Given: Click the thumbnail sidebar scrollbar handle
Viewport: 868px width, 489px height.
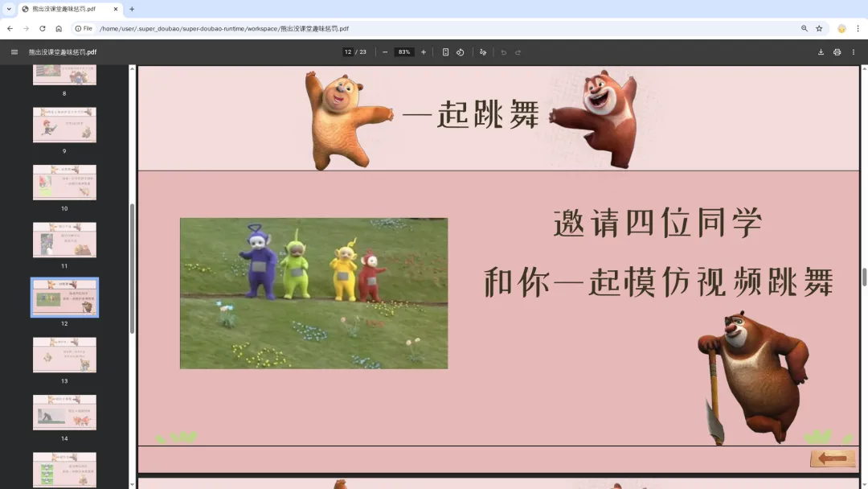Looking at the screenshot, I should pos(132,269).
